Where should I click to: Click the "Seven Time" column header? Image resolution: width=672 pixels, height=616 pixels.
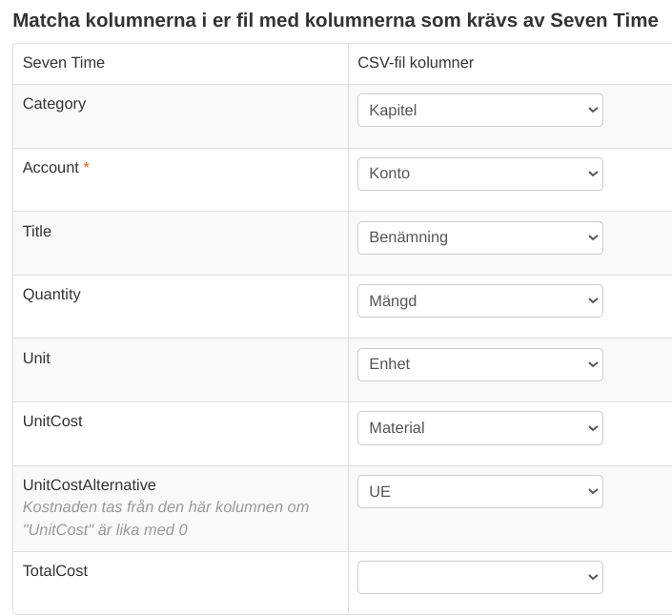64,63
